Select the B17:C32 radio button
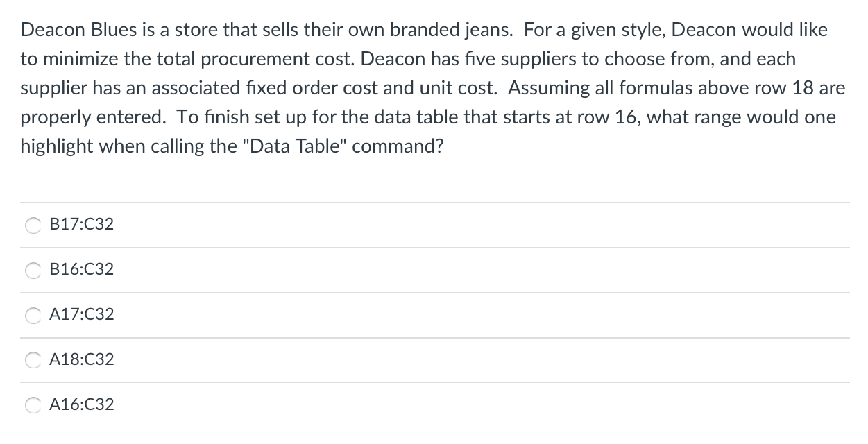This screenshot has width=868, height=444. click(33, 225)
